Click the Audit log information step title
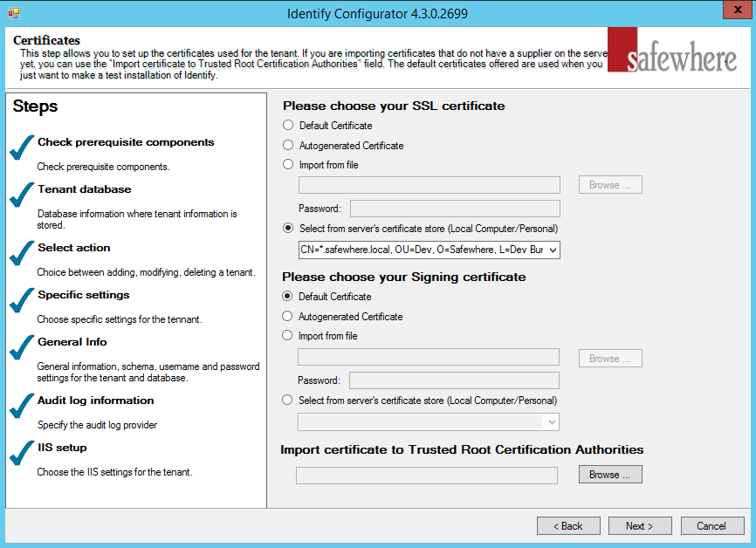Image resolution: width=756 pixels, height=548 pixels. coord(96,400)
